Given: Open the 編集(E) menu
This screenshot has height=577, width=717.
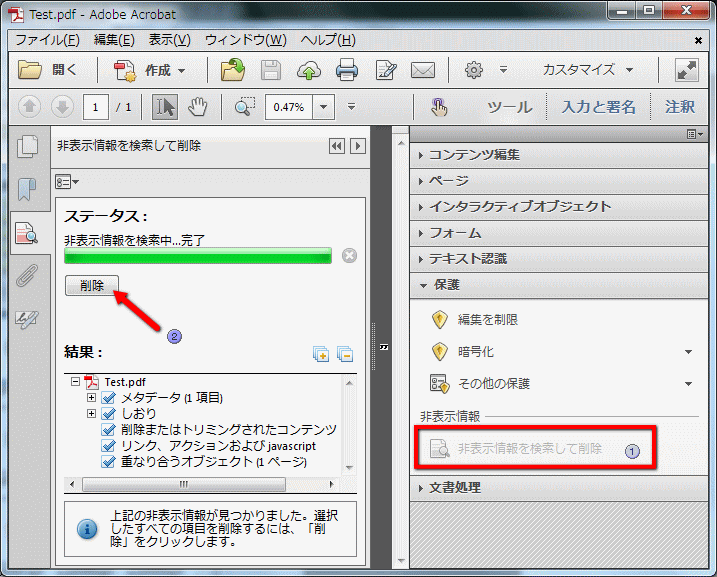Looking at the screenshot, I should pyautogui.click(x=114, y=40).
